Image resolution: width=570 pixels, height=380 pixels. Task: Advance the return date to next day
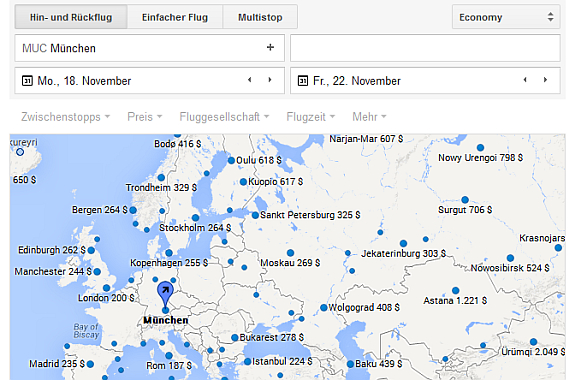tap(545, 80)
